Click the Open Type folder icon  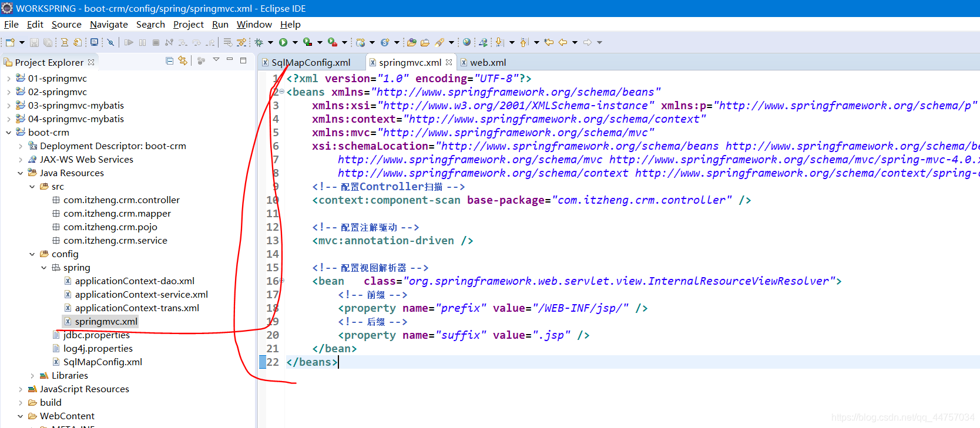click(x=412, y=42)
